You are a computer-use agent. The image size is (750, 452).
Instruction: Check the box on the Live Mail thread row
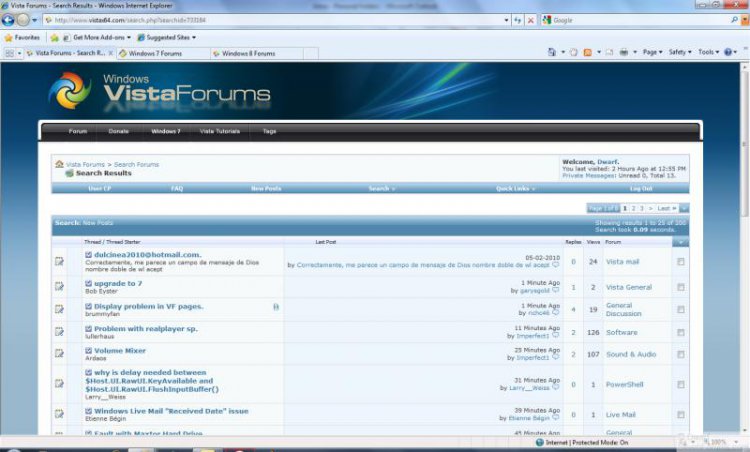[x=681, y=415]
